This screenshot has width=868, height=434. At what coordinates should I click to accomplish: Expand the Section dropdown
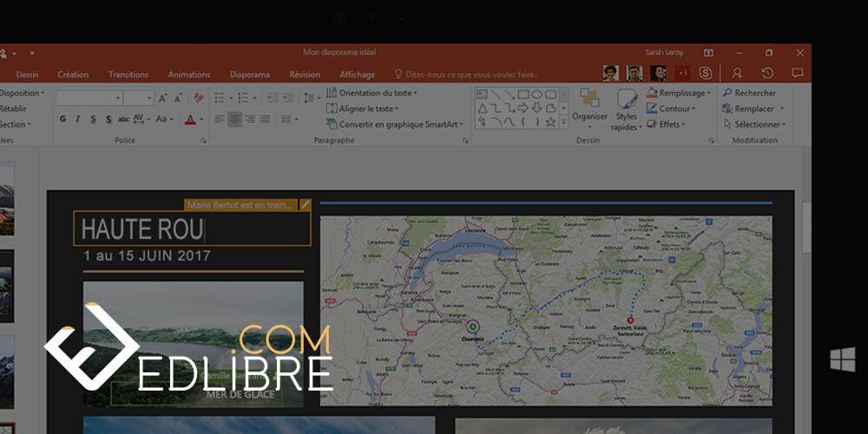pos(16,124)
